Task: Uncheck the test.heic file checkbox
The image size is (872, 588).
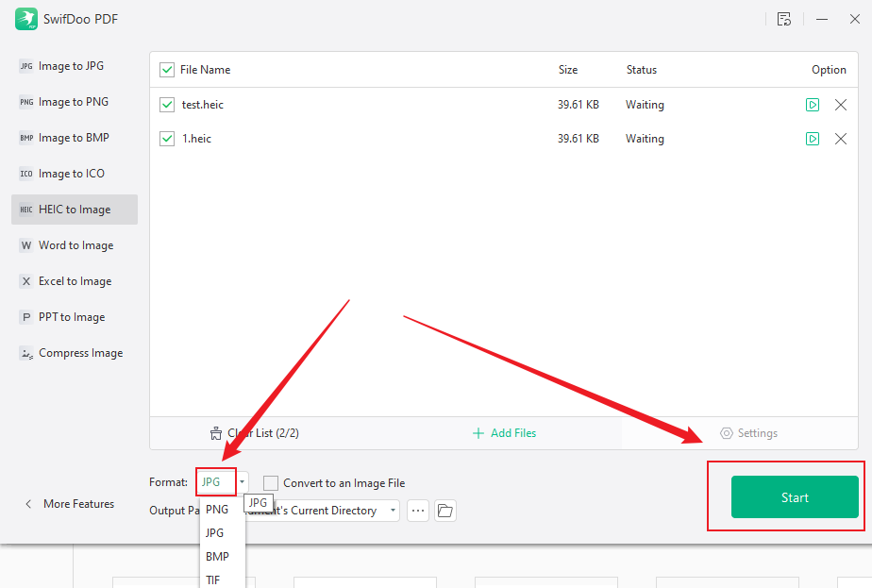Action: [x=167, y=105]
